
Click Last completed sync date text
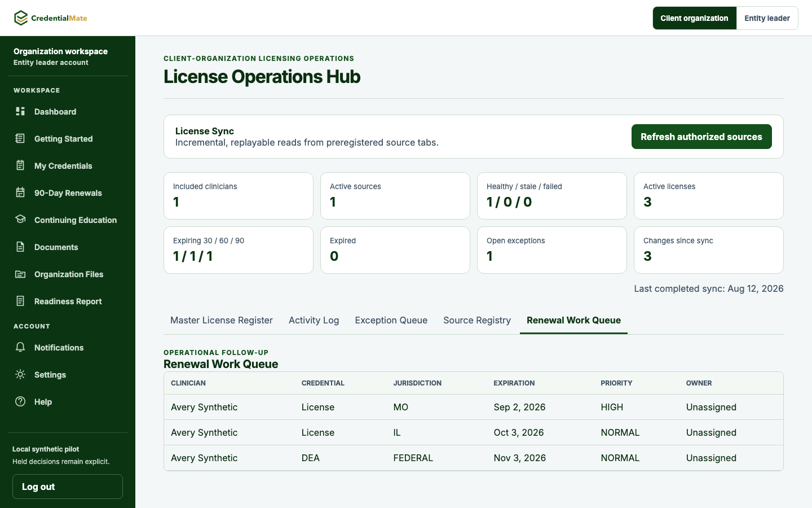tap(709, 288)
